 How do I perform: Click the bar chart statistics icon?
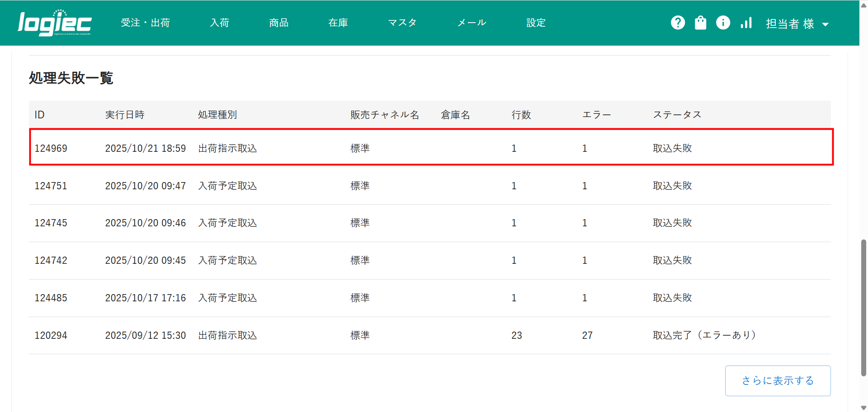coord(746,23)
